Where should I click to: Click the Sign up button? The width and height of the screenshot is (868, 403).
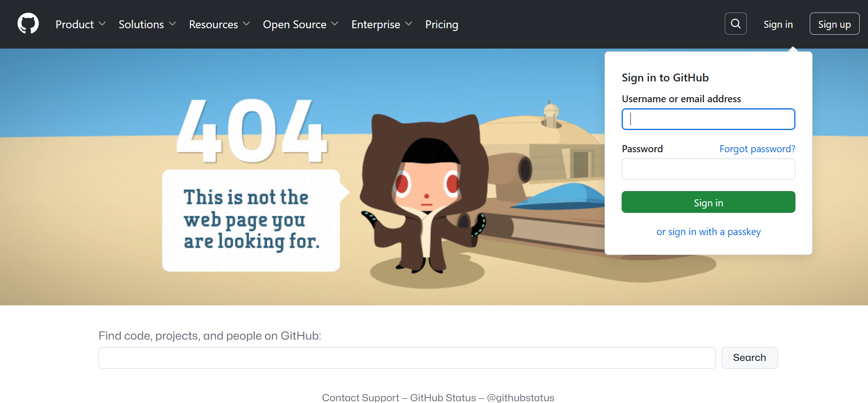click(x=834, y=24)
